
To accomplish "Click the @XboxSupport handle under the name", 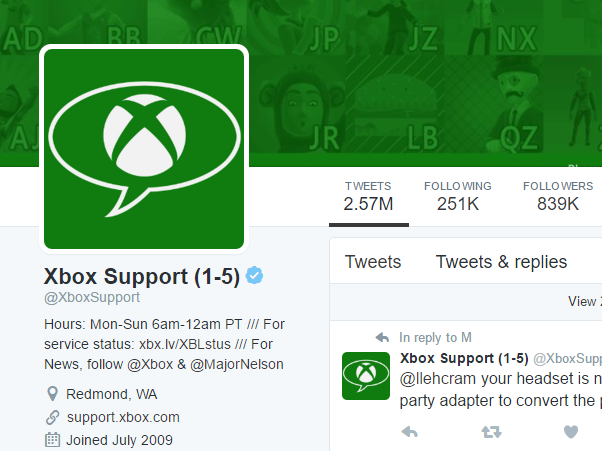I will pos(92,297).
